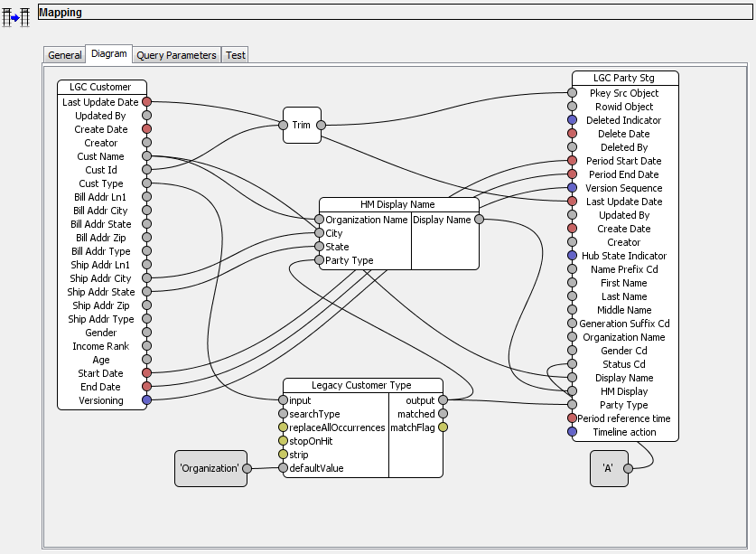Viewport: 756px width, 554px height.
Task: Select the Legacy Customer Type transformation
Action: pyautogui.click(x=362, y=384)
